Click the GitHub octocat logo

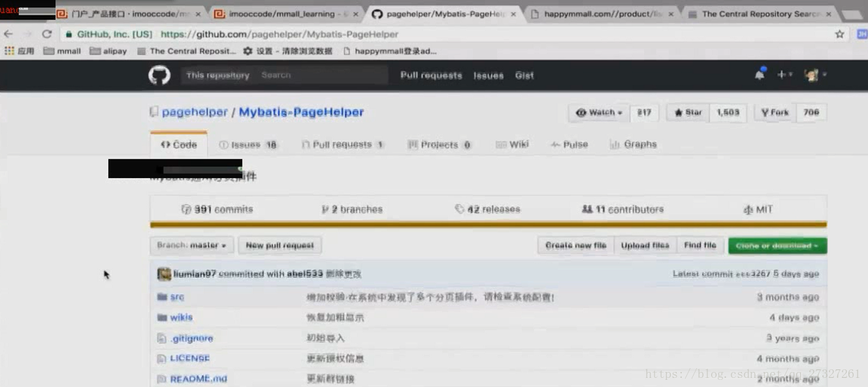[x=159, y=75]
